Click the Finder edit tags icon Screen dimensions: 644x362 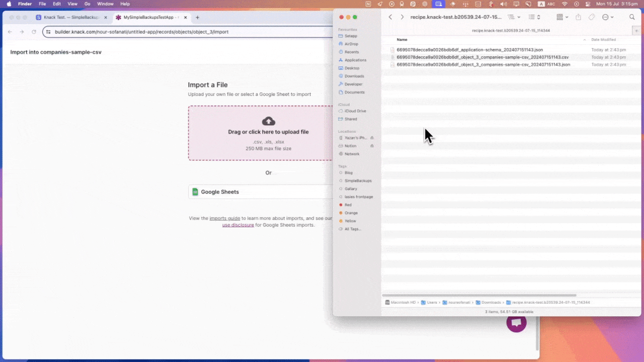click(592, 17)
